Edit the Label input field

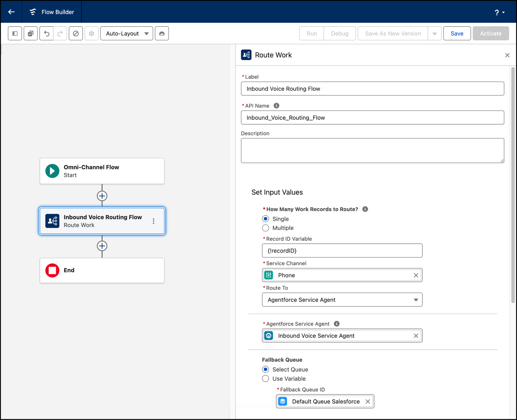[372, 89]
